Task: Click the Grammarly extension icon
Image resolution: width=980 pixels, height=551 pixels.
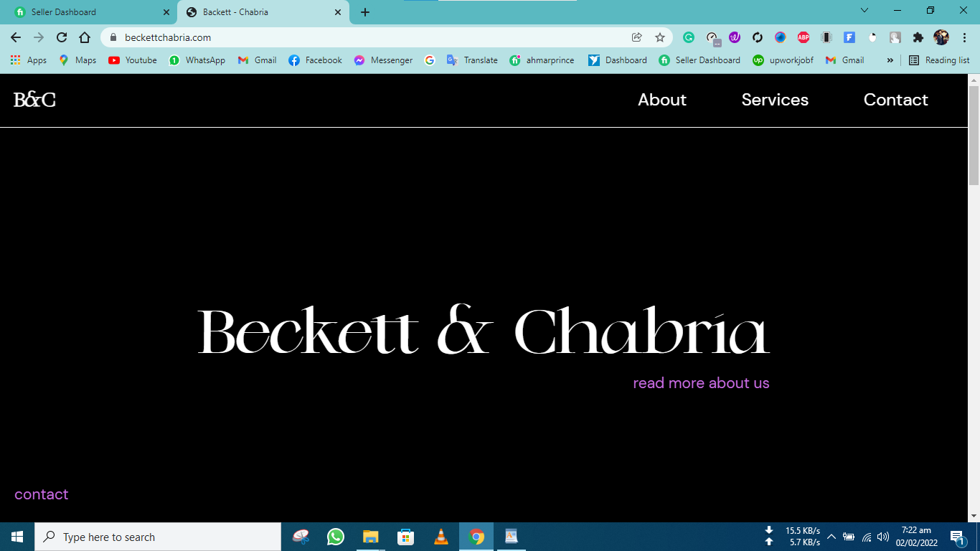Action: pos(689,37)
